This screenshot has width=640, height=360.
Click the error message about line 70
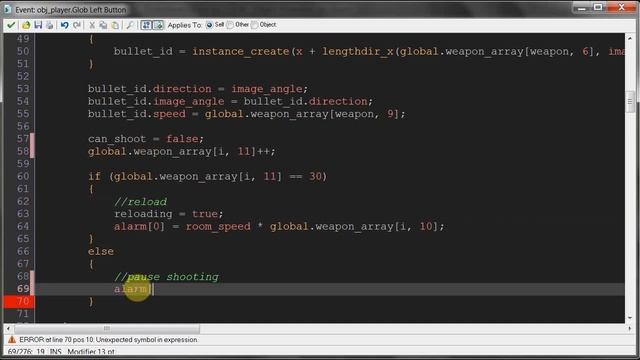[x=108, y=340]
